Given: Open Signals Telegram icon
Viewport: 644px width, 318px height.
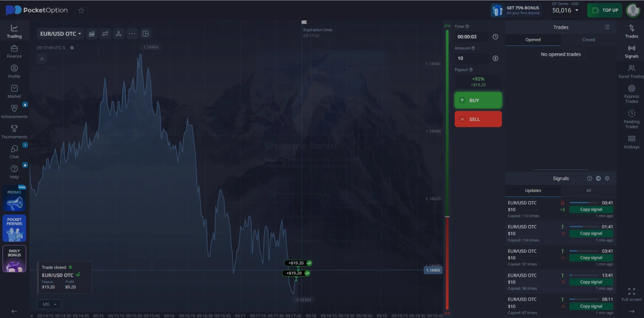Looking at the screenshot, I should [598, 178].
